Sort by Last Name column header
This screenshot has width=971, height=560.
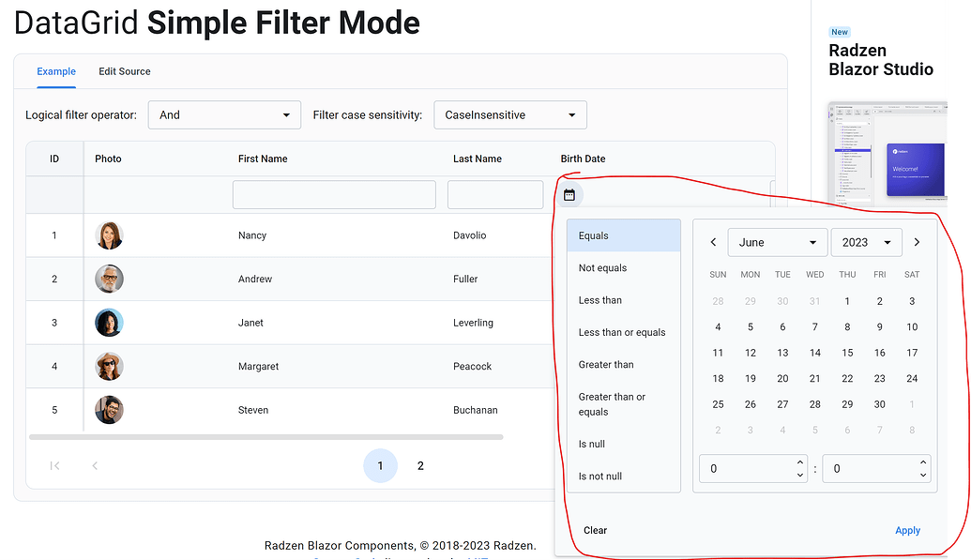tap(478, 159)
